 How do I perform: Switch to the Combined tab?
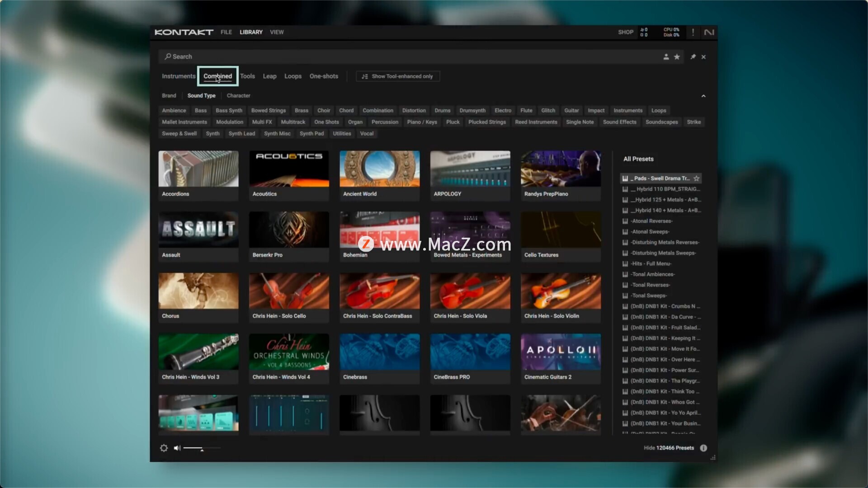tap(217, 76)
